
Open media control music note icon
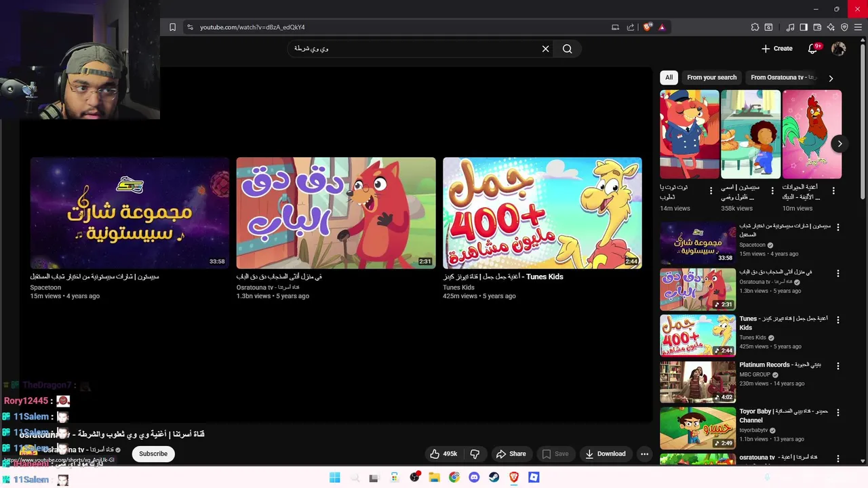790,27
